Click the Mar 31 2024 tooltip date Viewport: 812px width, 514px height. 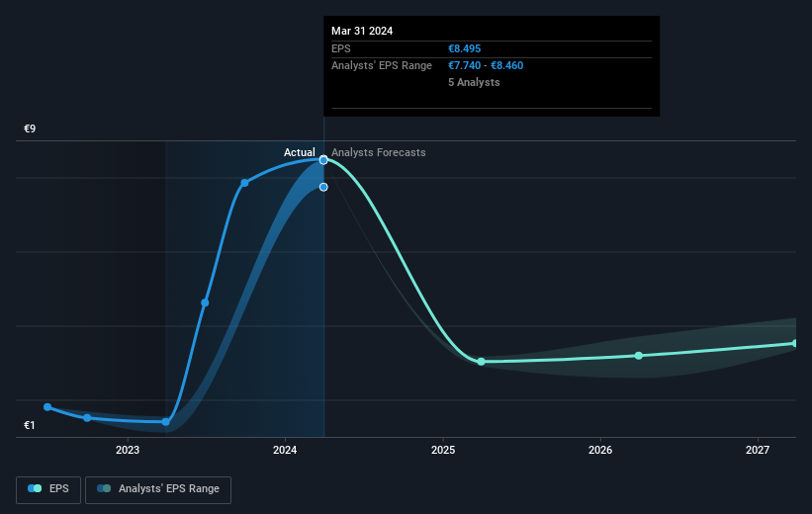(362, 31)
